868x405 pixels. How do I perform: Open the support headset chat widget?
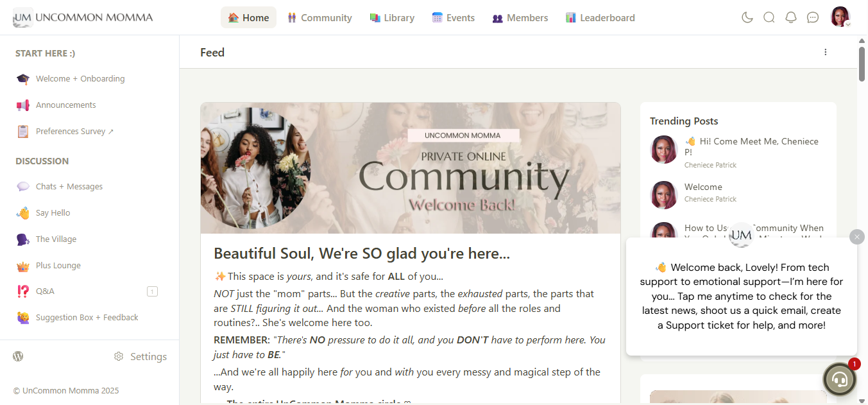pyautogui.click(x=840, y=379)
